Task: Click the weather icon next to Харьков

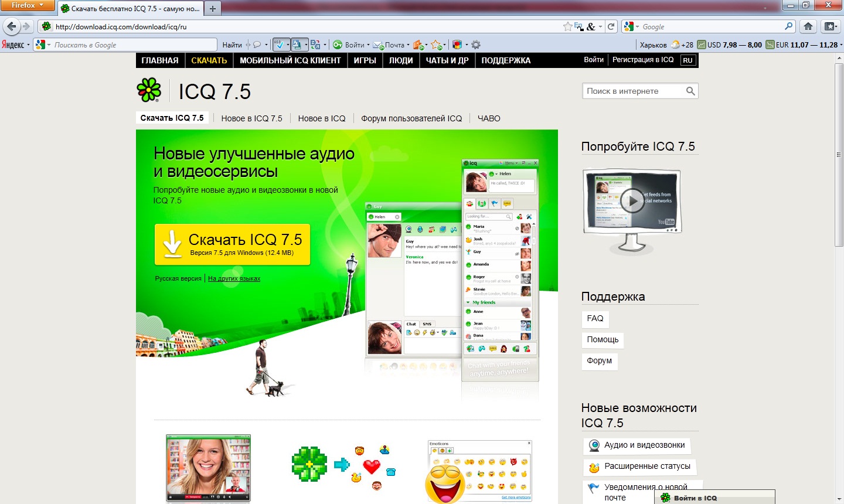Action: 675,45
